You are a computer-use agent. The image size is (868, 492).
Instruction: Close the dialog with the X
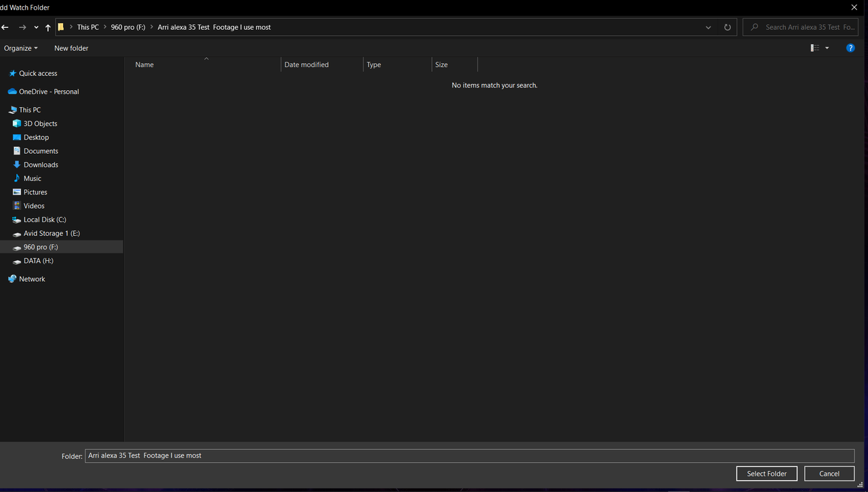(x=854, y=7)
